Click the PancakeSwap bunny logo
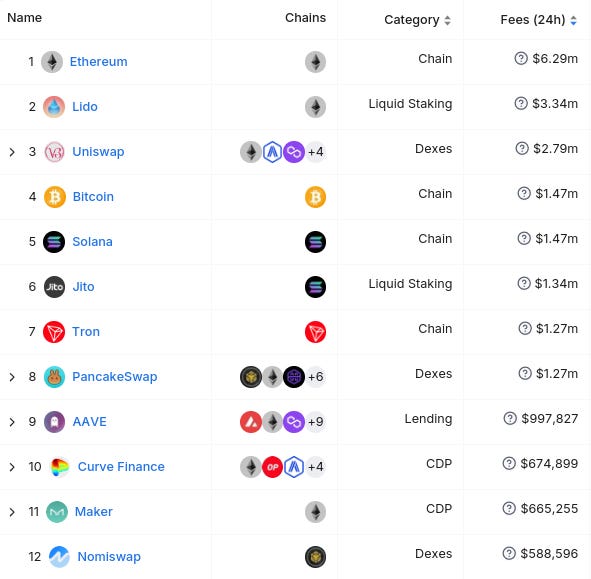Image resolution: width=591 pixels, height=579 pixels. pos(54,377)
